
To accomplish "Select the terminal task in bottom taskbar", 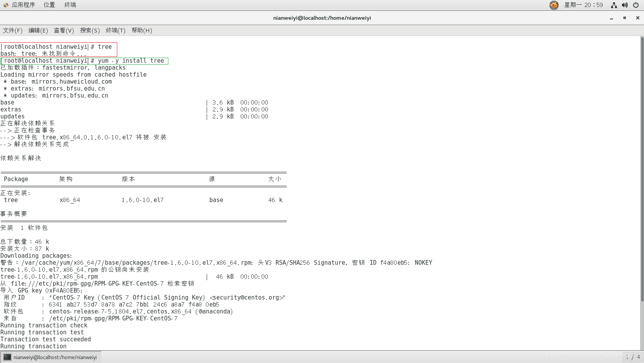I will (x=51, y=357).
